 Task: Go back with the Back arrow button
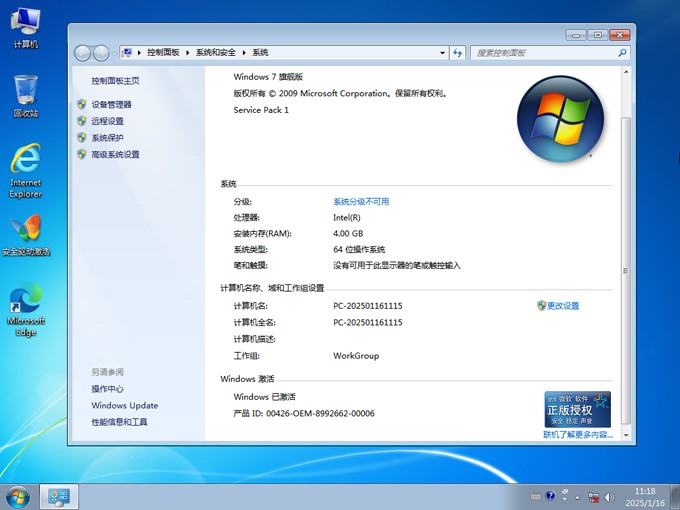point(82,53)
